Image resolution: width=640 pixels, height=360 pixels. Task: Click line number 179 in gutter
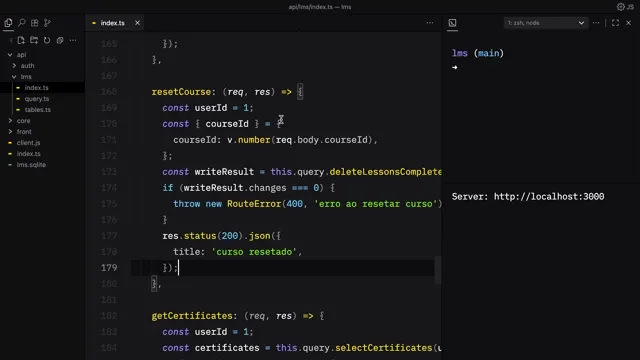[109, 267]
